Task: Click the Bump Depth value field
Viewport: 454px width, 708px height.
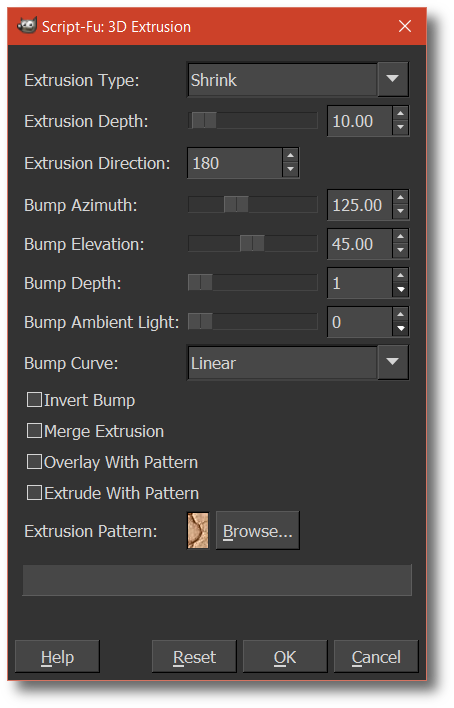Action: [x=360, y=283]
